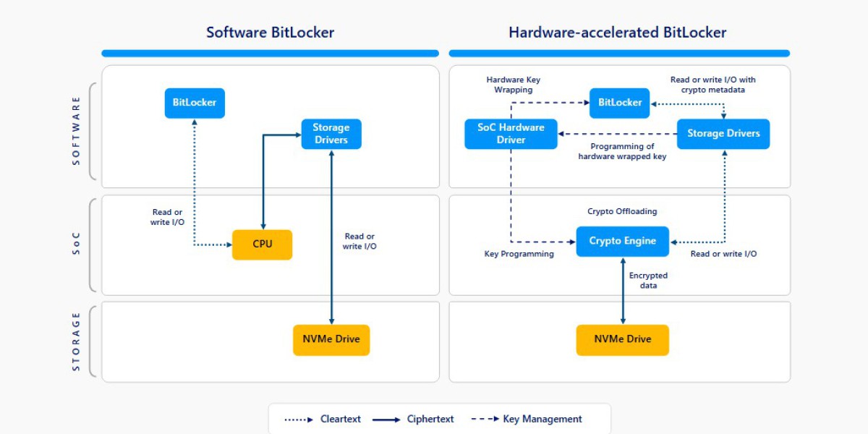Select the vertical SOFTWARE row label
Viewport: 868px width, 434px height.
click(x=77, y=131)
